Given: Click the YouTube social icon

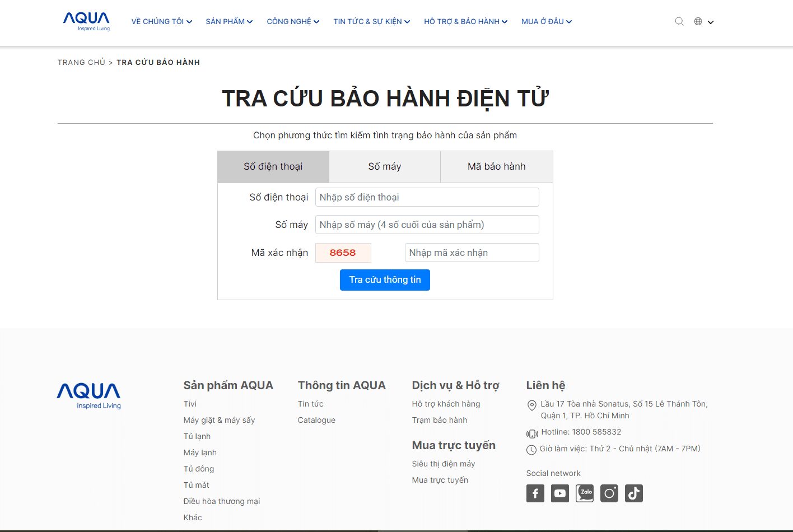Looking at the screenshot, I should pos(559,493).
